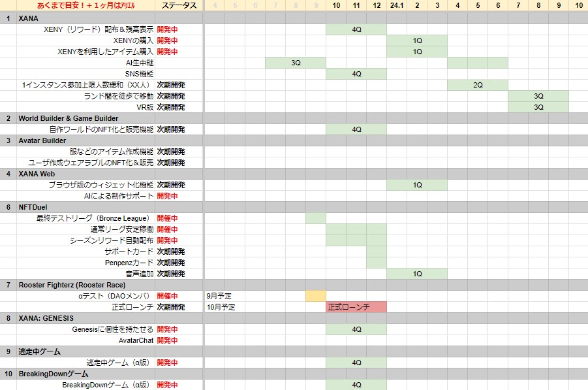Click the 4Q bar in the Genesisに個性を持たせる row
The width and height of the screenshot is (588, 390).
[356, 329]
